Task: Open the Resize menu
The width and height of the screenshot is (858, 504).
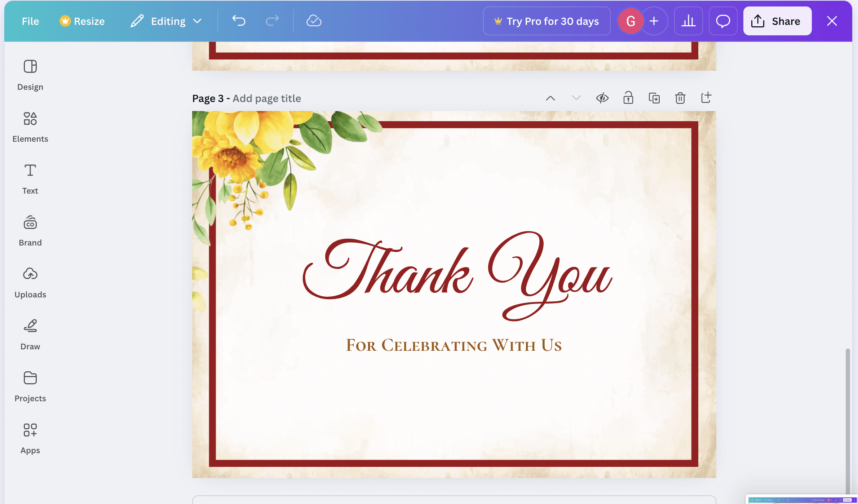Action: point(82,21)
